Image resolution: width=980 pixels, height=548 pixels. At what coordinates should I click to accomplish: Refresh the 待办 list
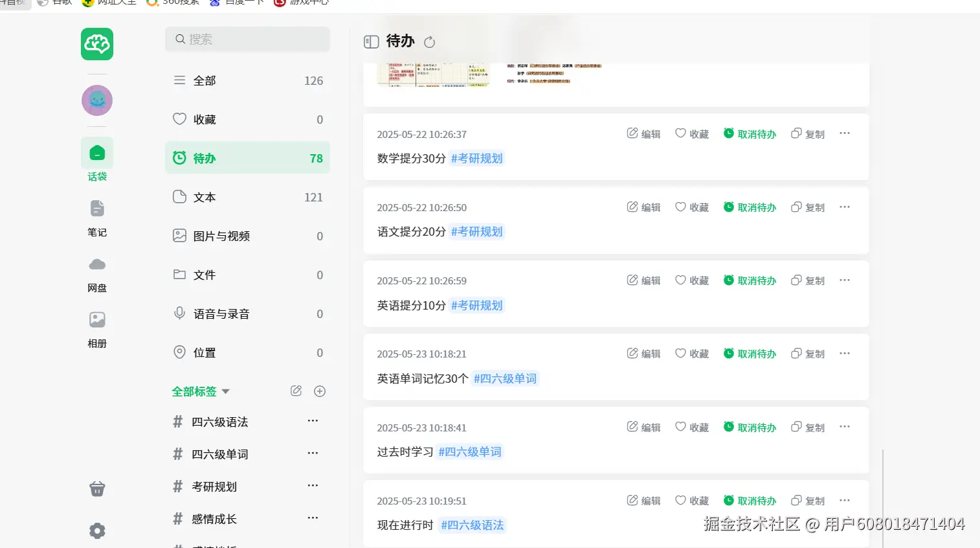point(429,41)
